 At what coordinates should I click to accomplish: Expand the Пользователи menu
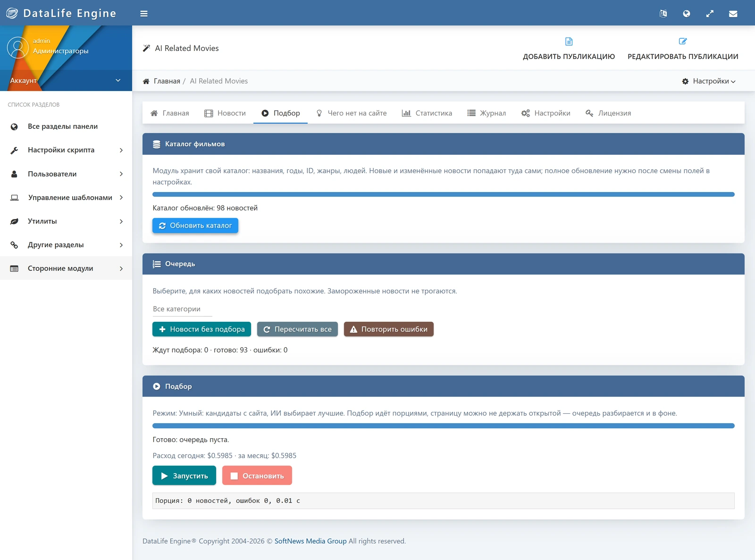tap(66, 174)
